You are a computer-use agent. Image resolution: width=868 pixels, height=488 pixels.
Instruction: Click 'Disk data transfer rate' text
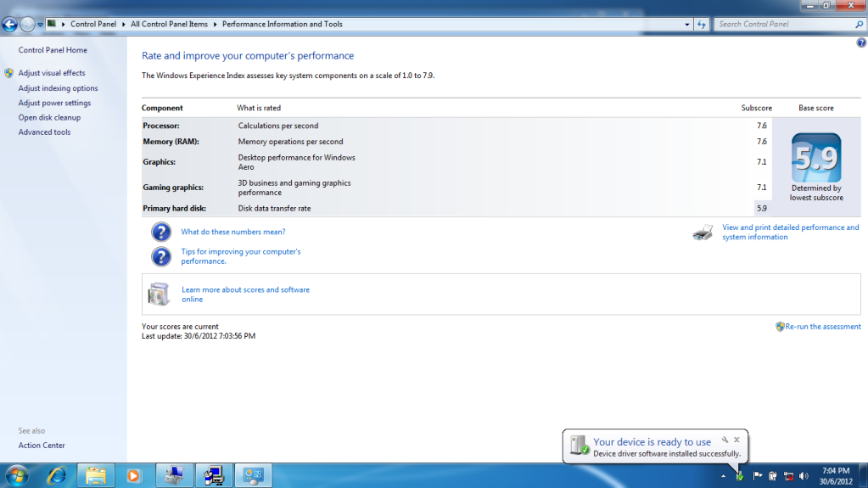pyautogui.click(x=275, y=209)
